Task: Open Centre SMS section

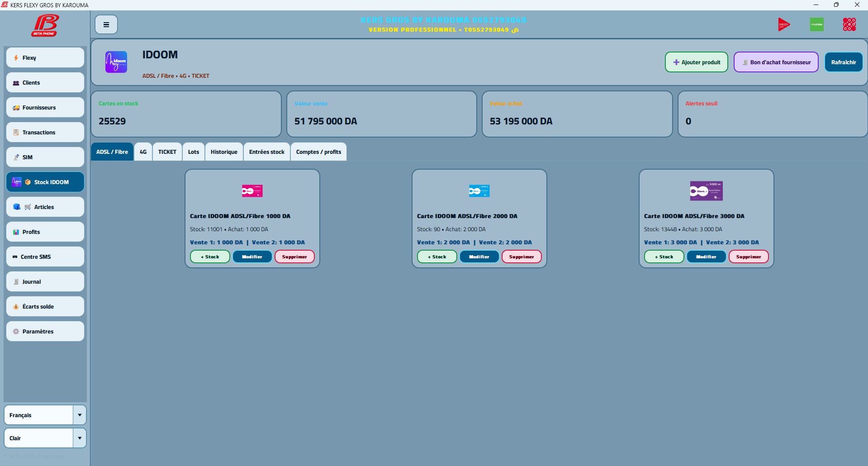Action: coord(45,257)
